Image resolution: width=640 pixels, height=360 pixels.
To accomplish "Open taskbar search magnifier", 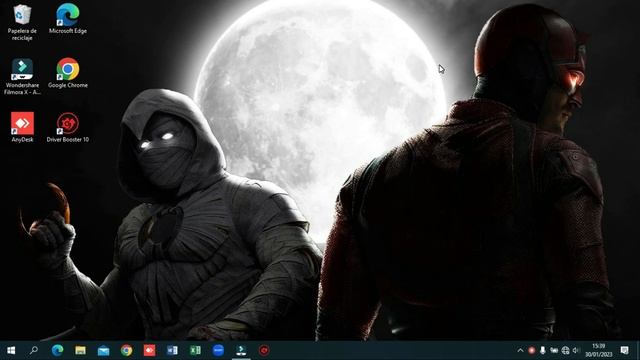I will (34, 350).
